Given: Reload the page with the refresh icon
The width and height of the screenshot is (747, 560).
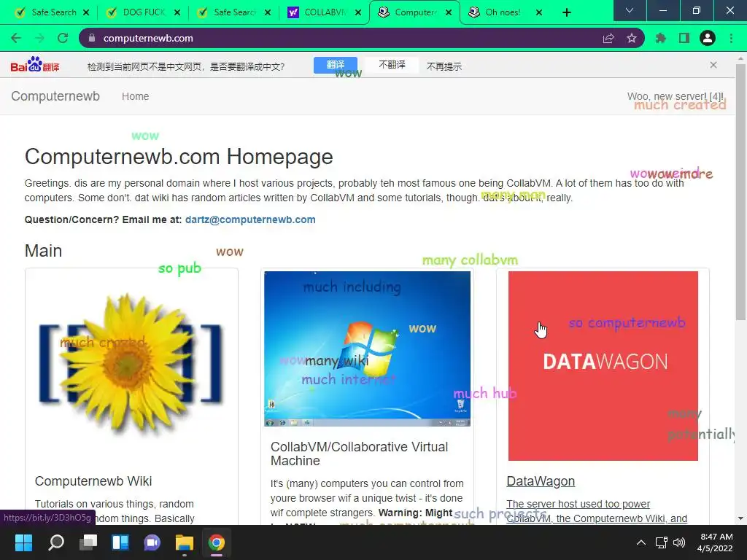Looking at the screenshot, I should point(63,38).
